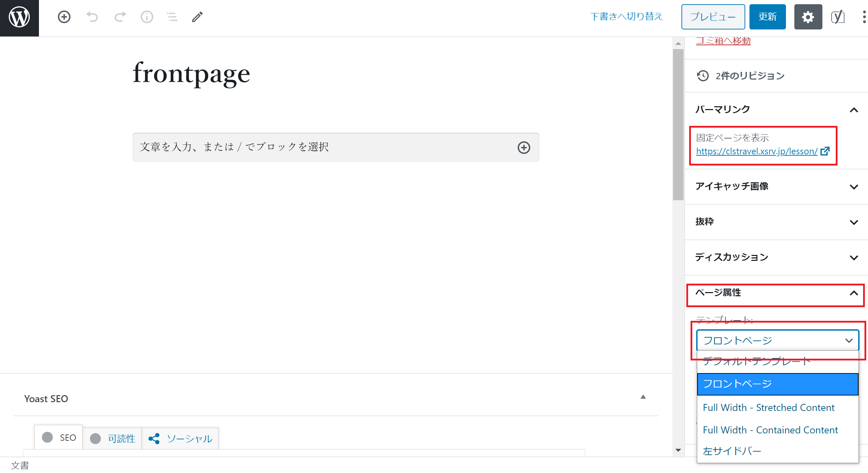
Task: Toggle the settings gear sidebar
Action: coord(808,17)
